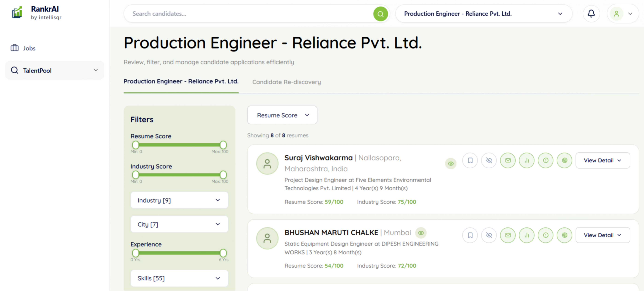The width and height of the screenshot is (644, 291).
Task: Hide Suraj Vishwakarma with crossed-eye icon
Action: point(489,160)
